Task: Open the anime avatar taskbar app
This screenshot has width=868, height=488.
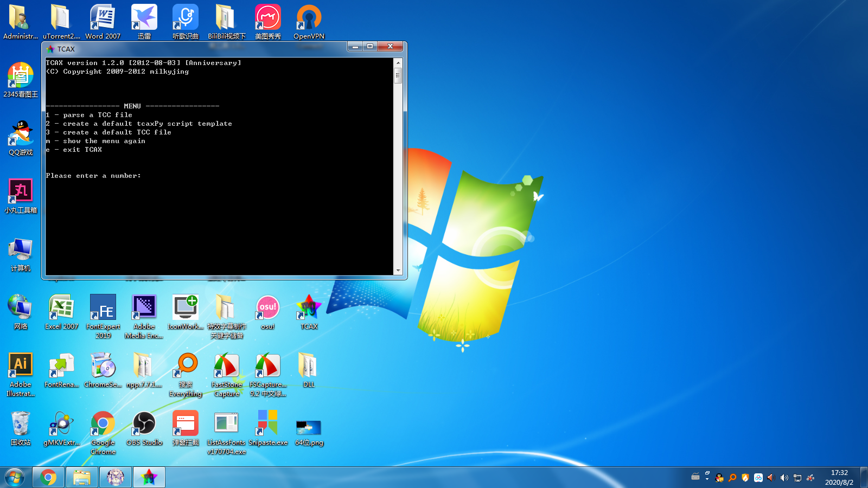Action: pos(116,477)
